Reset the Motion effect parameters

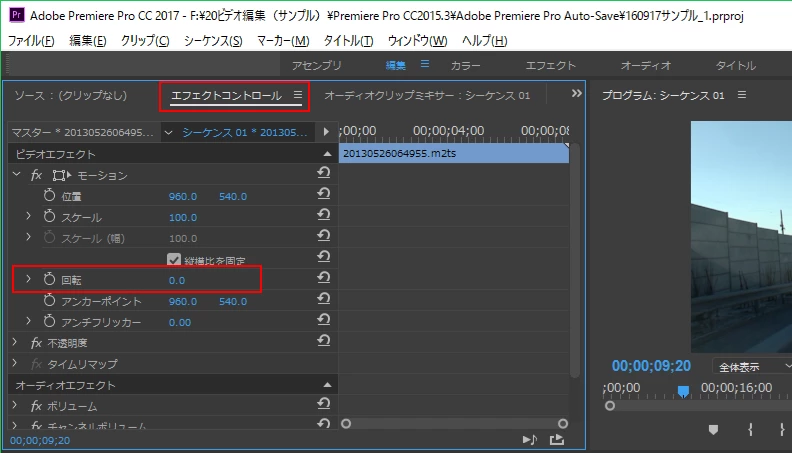pos(323,173)
